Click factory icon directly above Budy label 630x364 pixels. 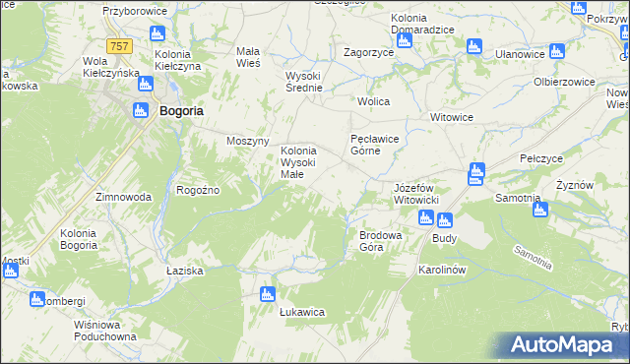pos(444,220)
